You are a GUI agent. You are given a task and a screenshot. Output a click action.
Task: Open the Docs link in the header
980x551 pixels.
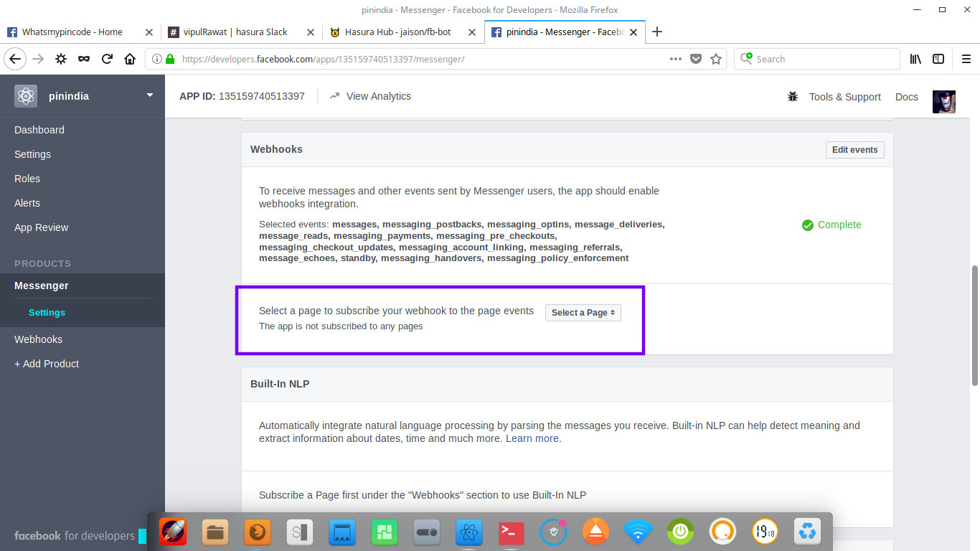click(x=907, y=97)
